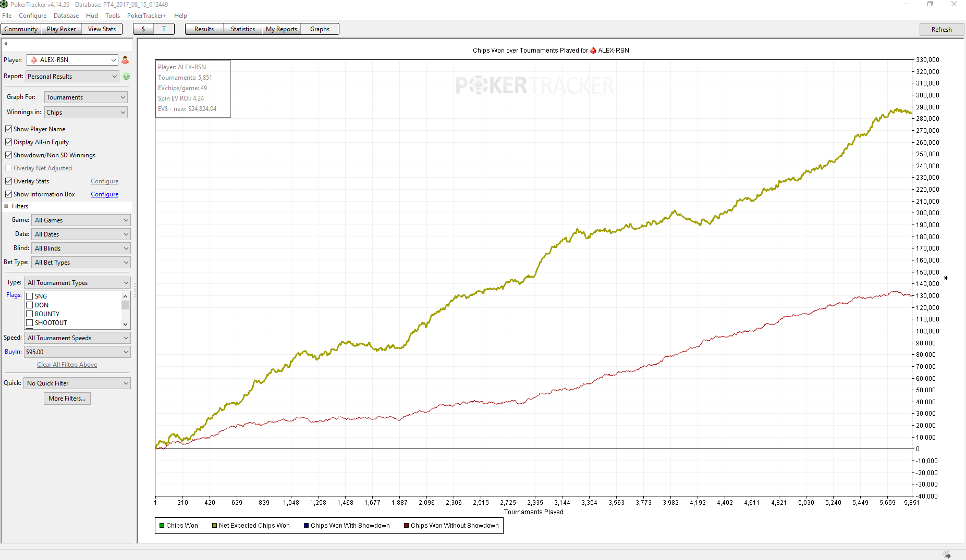Toggle Display All-in Equity checkbox

point(9,142)
